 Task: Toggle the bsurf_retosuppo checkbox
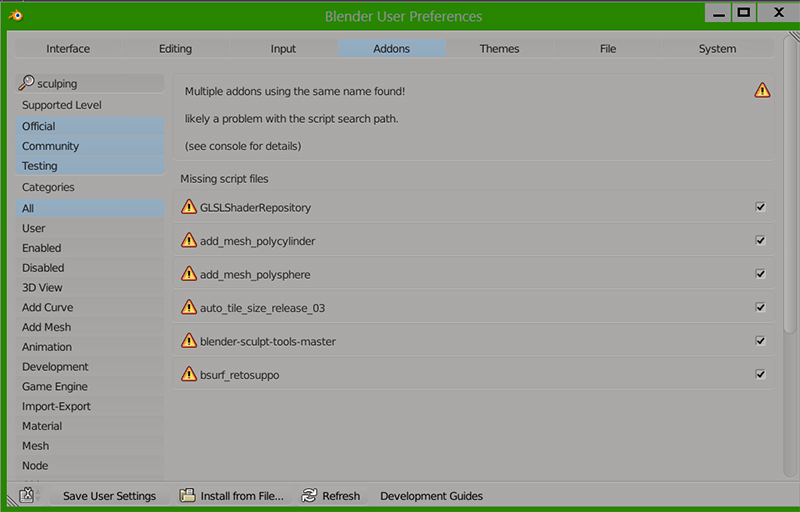760,374
